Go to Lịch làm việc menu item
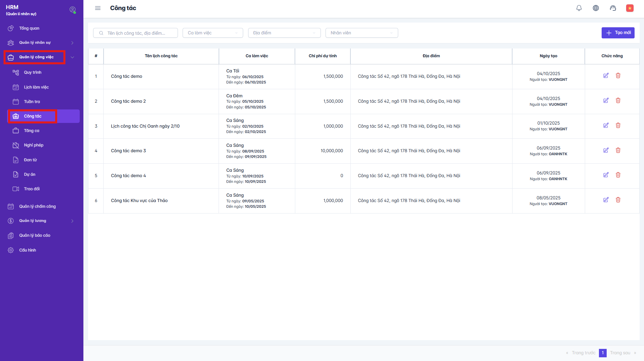The width and height of the screenshot is (644, 361). (x=36, y=87)
